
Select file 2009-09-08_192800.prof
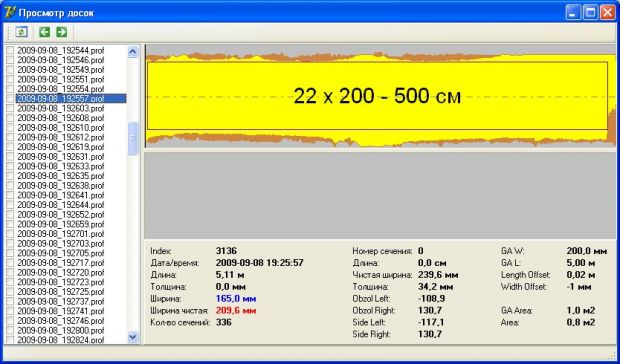tap(61, 330)
